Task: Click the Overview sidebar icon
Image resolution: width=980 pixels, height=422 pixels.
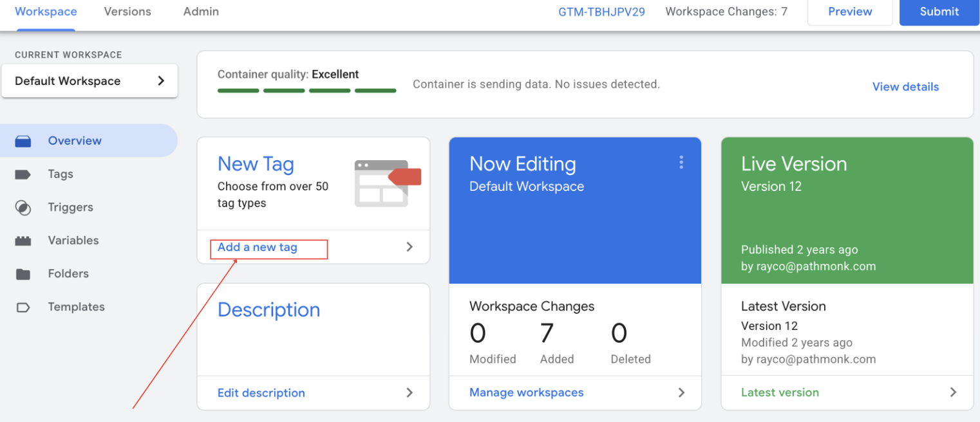Action: point(23,141)
